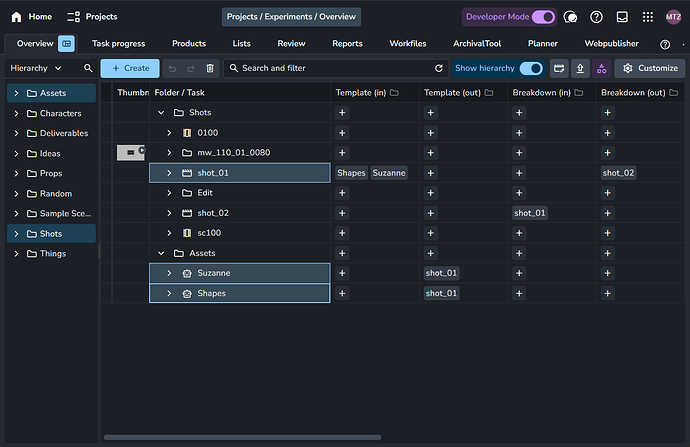Expand the Characters folder in the sidebar

click(16, 113)
